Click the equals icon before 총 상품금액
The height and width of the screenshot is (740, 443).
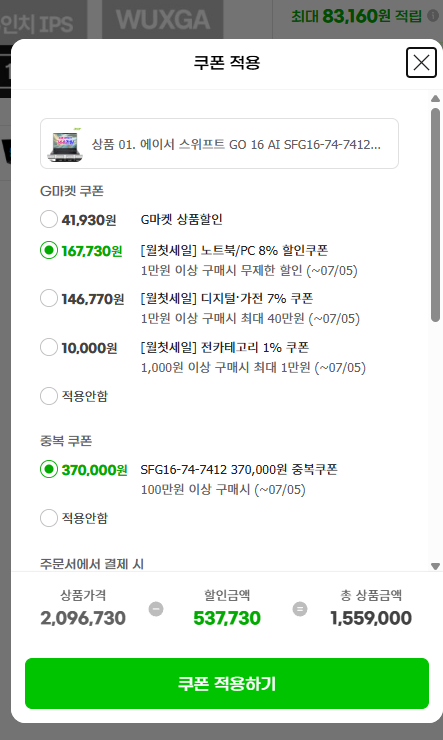(299, 609)
